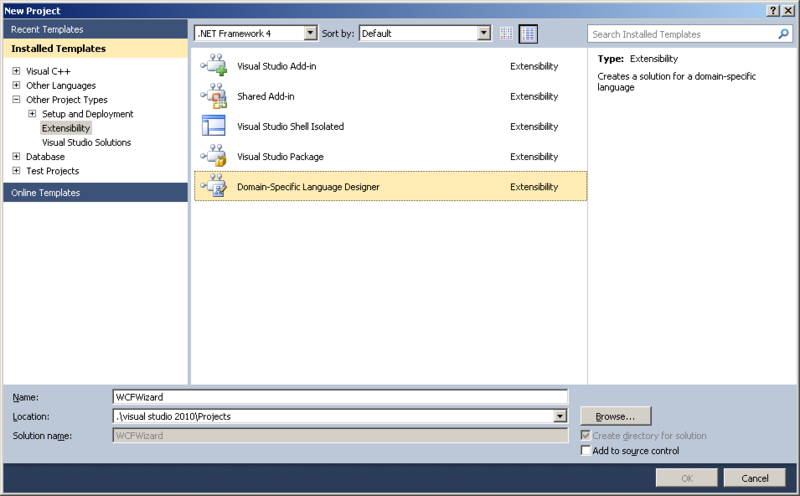Select the Installed Templates section
This screenshot has height=496, width=800.
[x=95, y=48]
